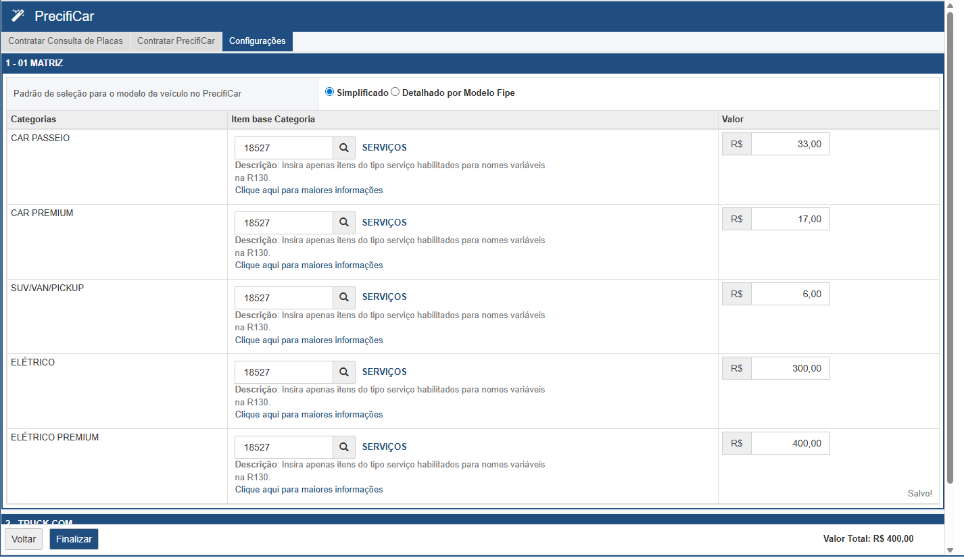Click the scrollbar down arrow
The width and height of the screenshot is (964, 560).
click(950, 550)
